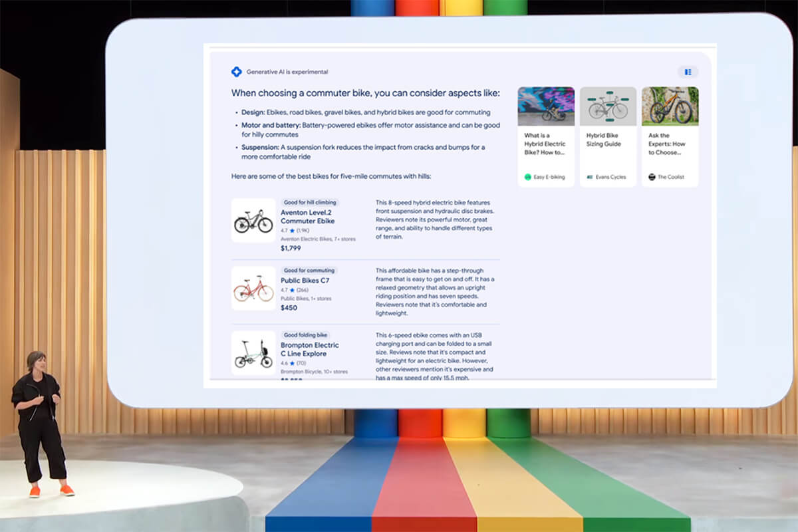
Task: Open the graffiti wall ebike card image
Action: pos(546,106)
